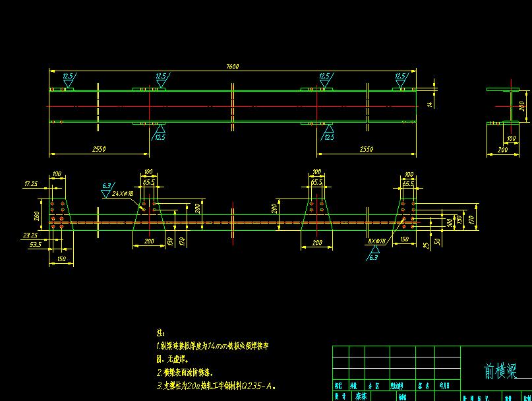This screenshot has height=401, width=532.
Task: Click the 8XΦ18 hole callout
Action: tap(377, 241)
